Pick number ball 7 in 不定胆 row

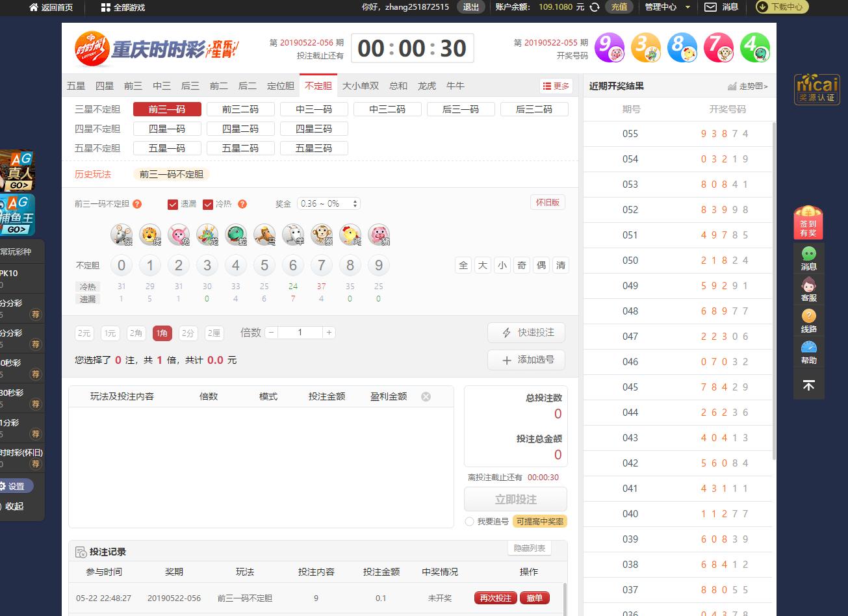click(322, 265)
